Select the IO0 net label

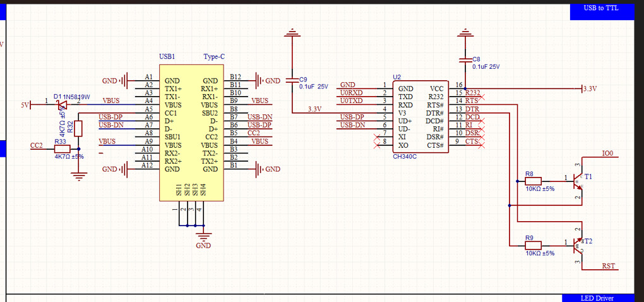pyautogui.click(x=607, y=154)
